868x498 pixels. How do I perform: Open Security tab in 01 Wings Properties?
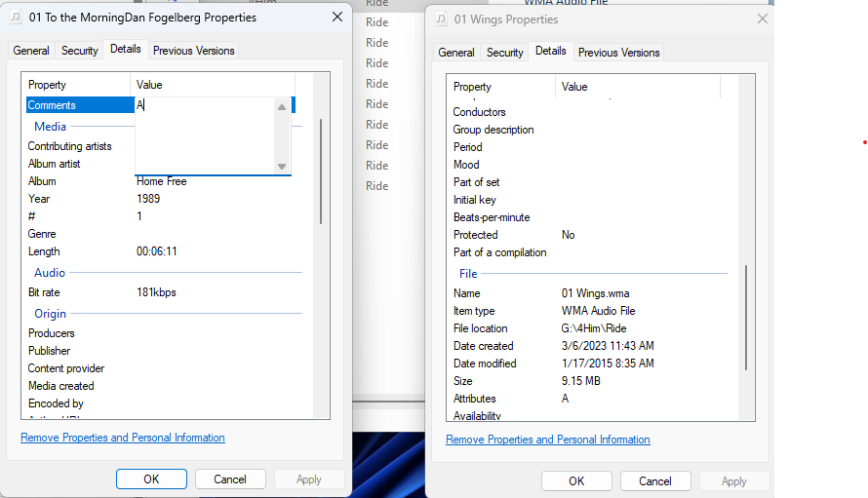pos(504,53)
